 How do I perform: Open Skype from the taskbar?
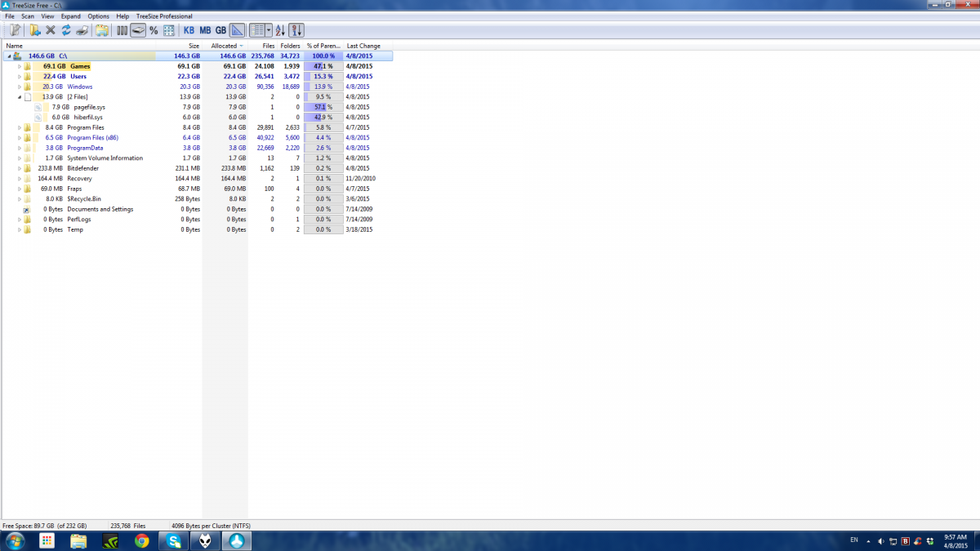click(173, 540)
